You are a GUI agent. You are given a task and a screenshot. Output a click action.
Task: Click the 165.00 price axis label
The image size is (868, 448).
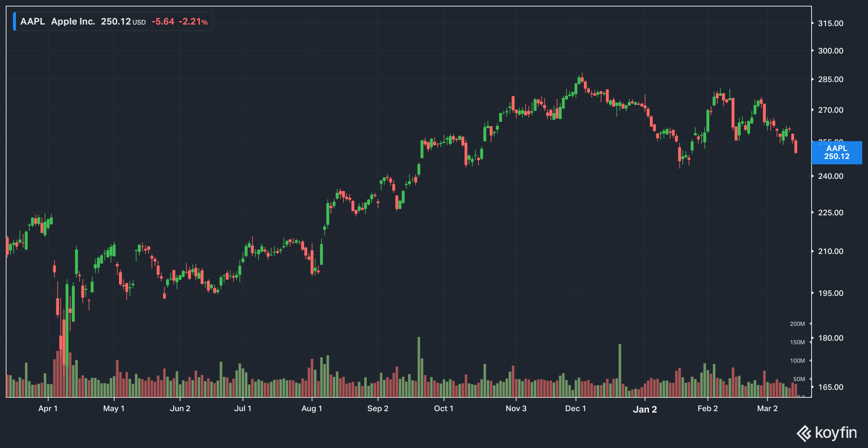pyautogui.click(x=830, y=387)
